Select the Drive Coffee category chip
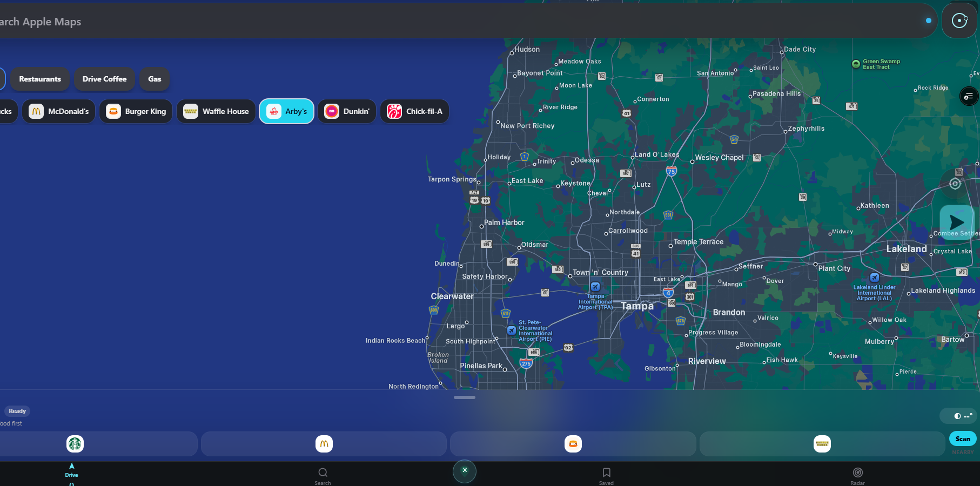Viewport: 980px width, 486px height. coord(104,79)
